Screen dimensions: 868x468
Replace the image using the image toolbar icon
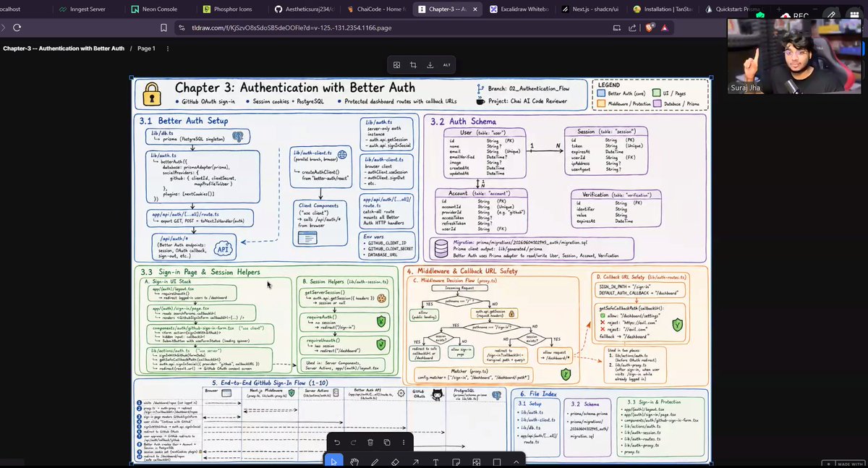pyautogui.click(x=397, y=64)
